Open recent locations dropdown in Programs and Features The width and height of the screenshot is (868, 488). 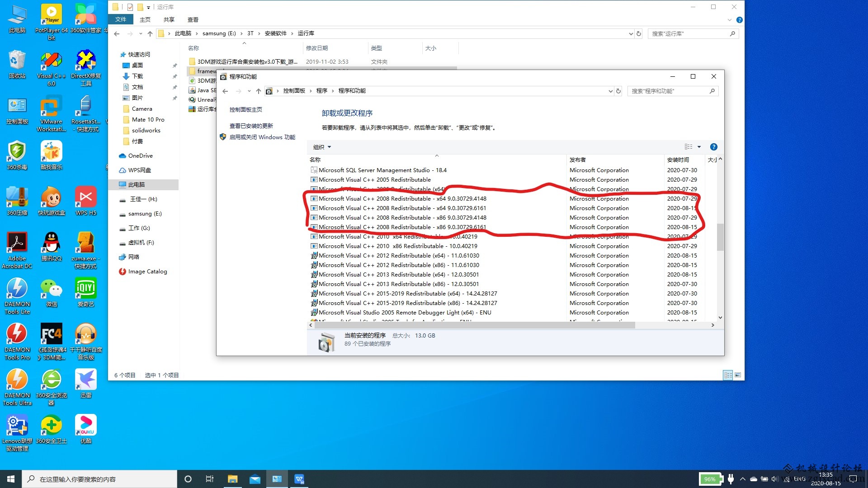tap(249, 91)
